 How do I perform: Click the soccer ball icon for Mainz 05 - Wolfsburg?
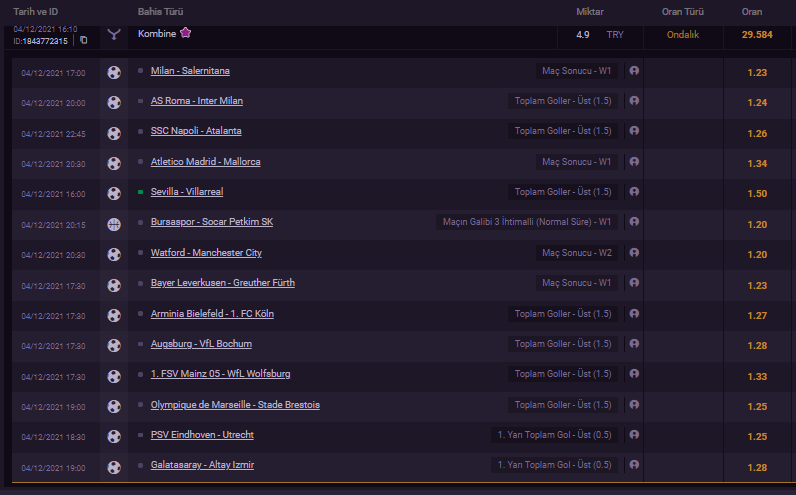[114, 376]
